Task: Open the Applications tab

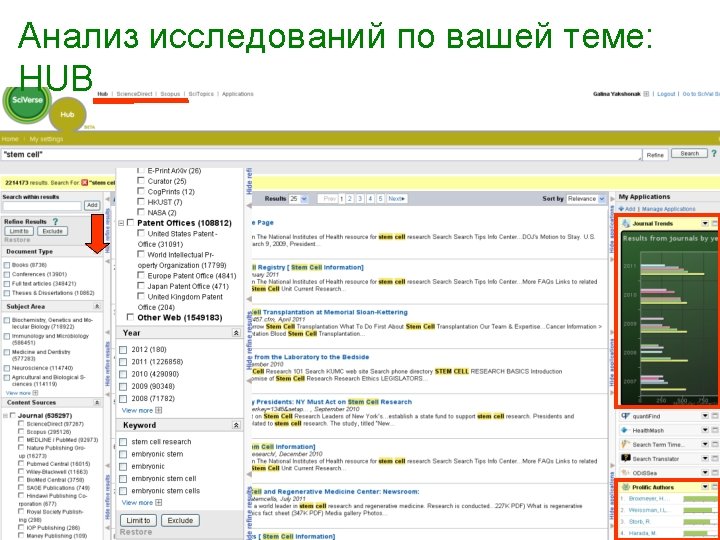Action: 237,94
